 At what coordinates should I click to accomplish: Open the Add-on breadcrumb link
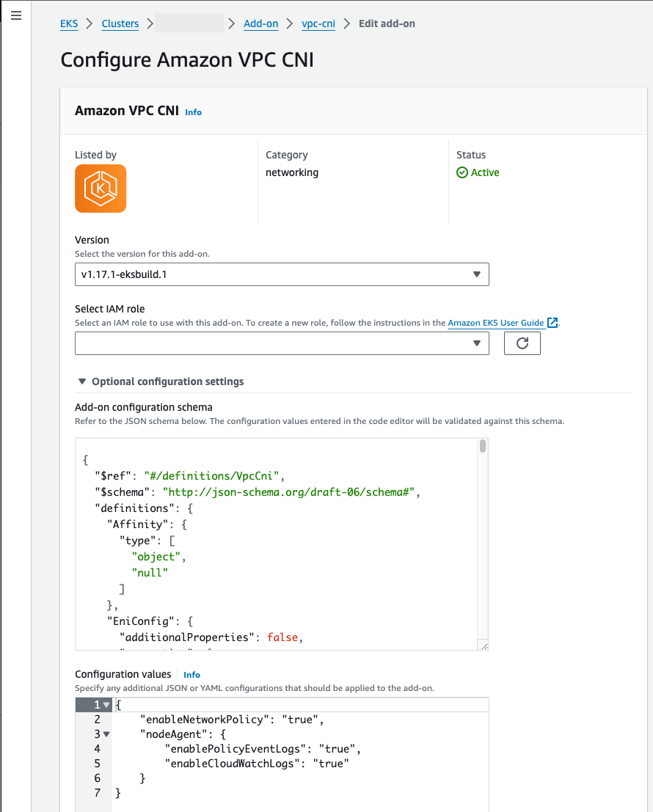pos(260,23)
